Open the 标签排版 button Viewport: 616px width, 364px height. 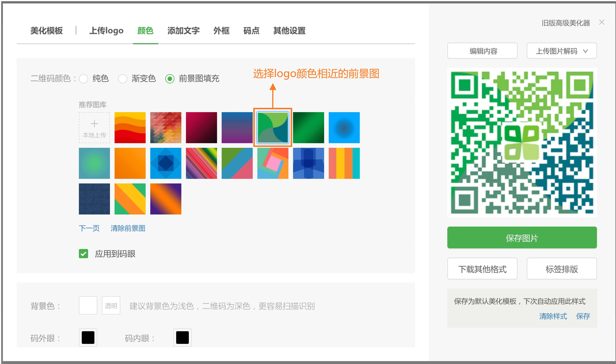point(562,269)
